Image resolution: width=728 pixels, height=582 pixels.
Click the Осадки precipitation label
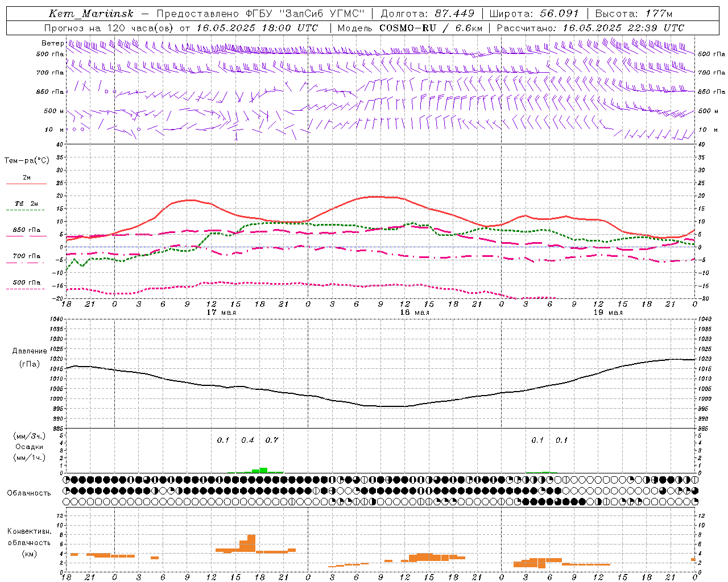point(30,447)
